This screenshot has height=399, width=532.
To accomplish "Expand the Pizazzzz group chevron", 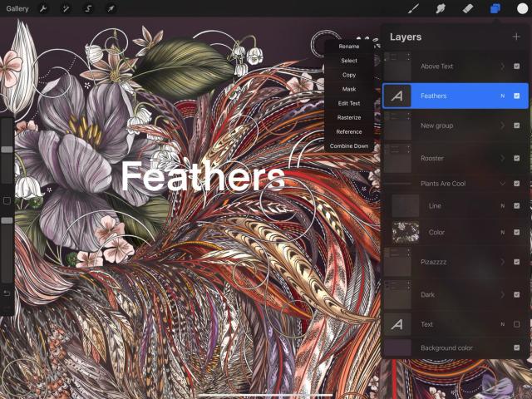I will pos(502,262).
